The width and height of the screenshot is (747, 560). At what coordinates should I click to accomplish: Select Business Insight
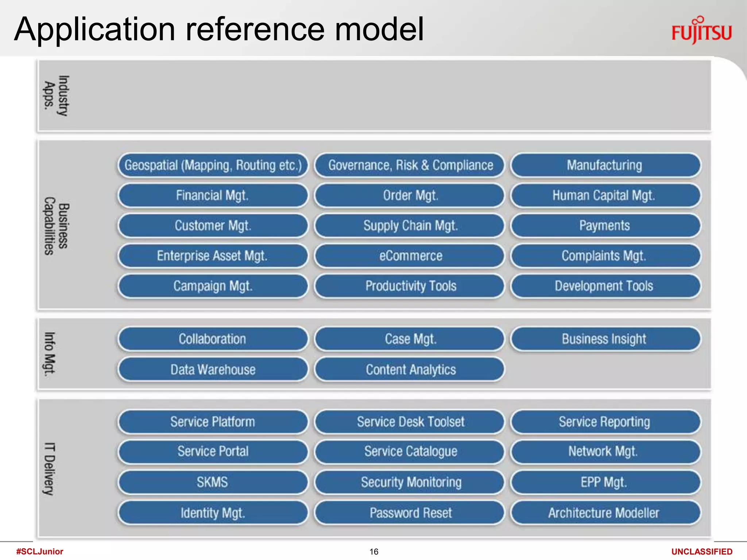[x=605, y=339]
